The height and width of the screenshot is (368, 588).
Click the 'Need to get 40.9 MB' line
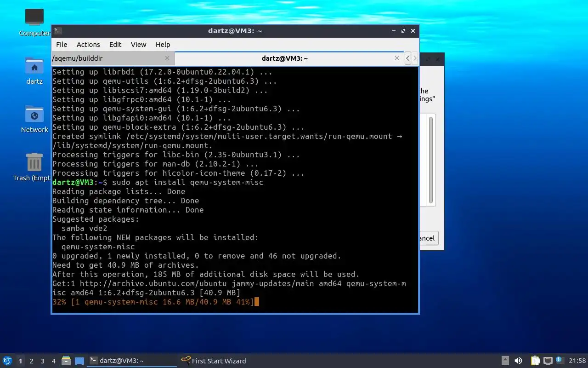[x=125, y=265]
